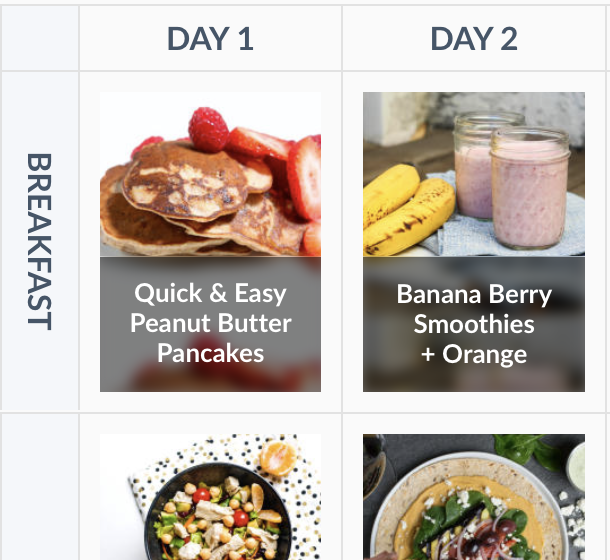
Task: Open the hummus spinach wrap photo
Action: click(x=474, y=497)
